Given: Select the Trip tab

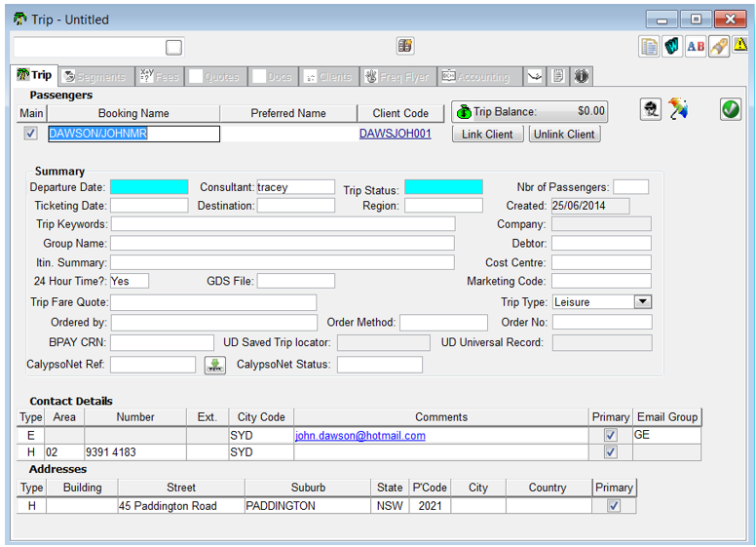Looking at the screenshot, I should pyautogui.click(x=34, y=75).
